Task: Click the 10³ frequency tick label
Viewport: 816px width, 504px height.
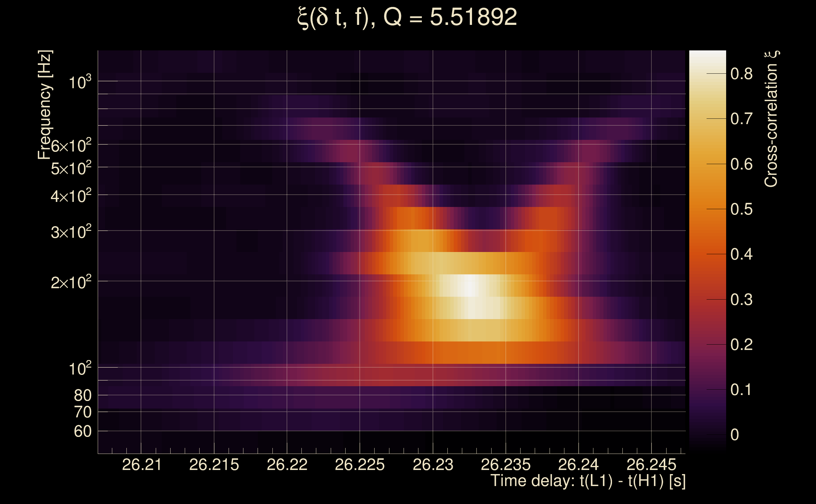Action: click(x=80, y=82)
